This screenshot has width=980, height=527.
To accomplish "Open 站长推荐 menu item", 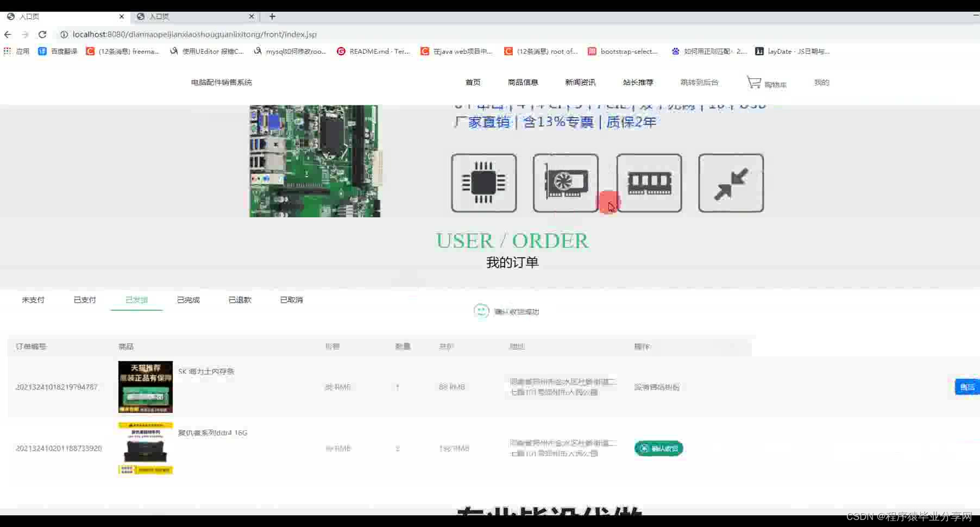I will [x=638, y=83].
